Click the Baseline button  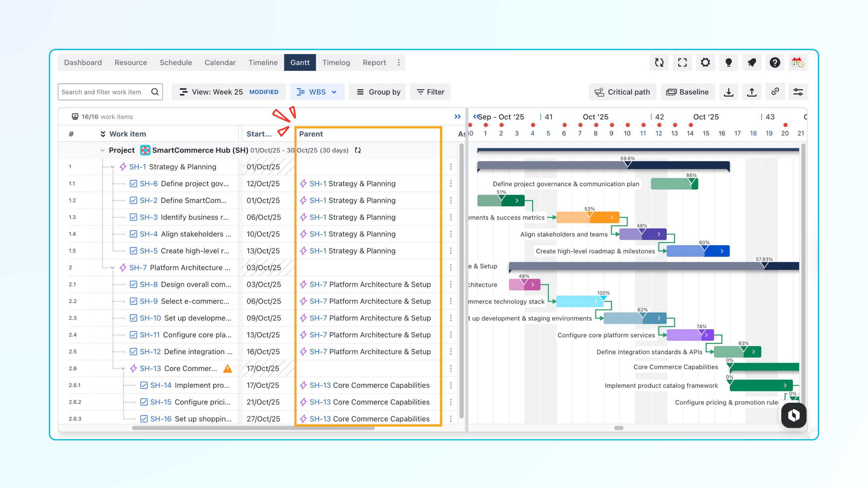pos(687,92)
